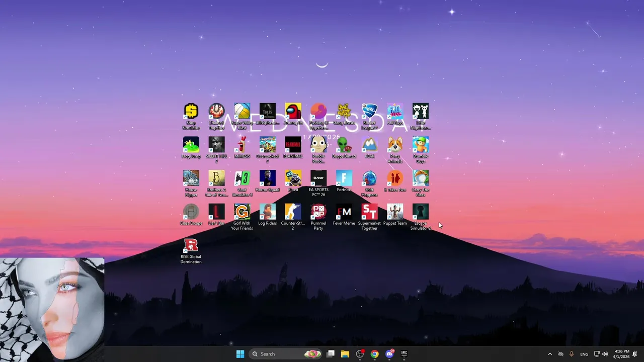Click the Gang Beasts shortcut
The width and height of the screenshot is (644, 362).
pos(344,112)
